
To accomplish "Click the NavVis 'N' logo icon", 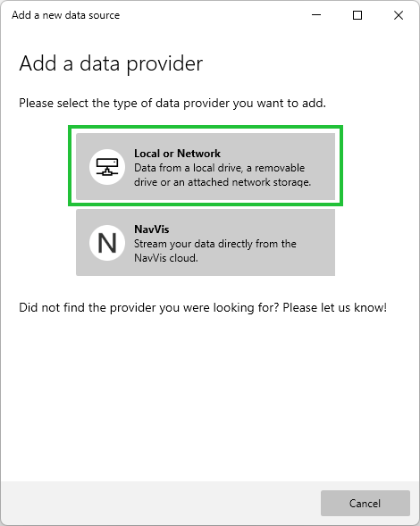I will [x=107, y=243].
